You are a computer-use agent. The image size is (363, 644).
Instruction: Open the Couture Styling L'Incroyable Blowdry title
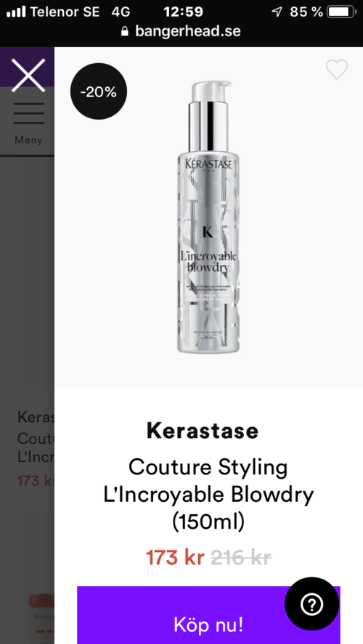208,494
